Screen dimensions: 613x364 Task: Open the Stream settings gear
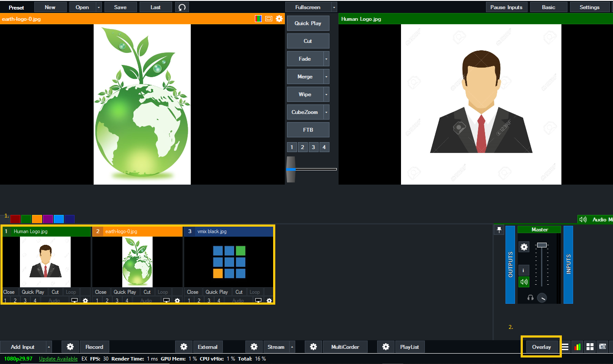tap(254, 347)
